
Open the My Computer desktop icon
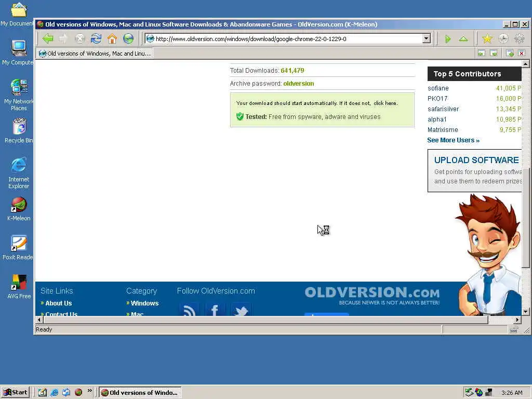(x=18, y=52)
